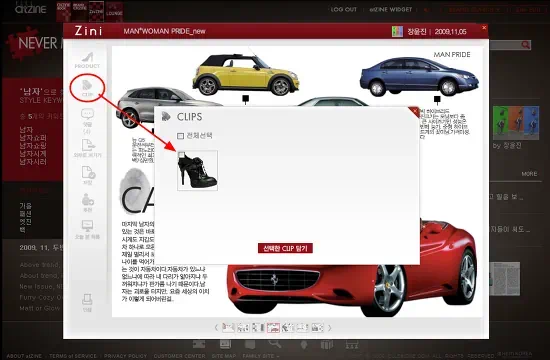Click the CLIP icon in sidebar
The height and width of the screenshot is (360, 550).
87,88
